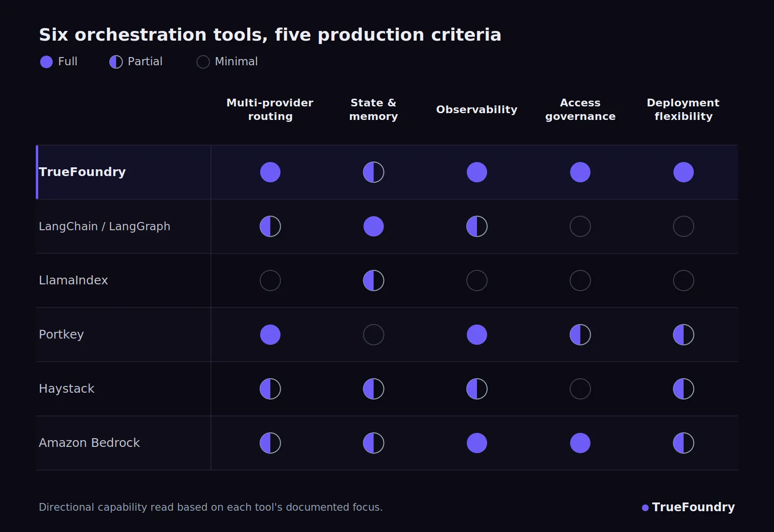Click Haystack's Observability partial circle

477,389
